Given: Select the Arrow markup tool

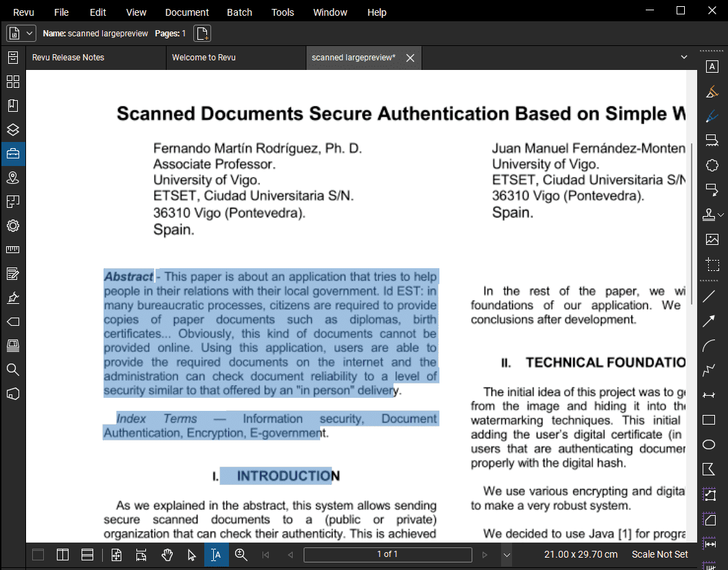Looking at the screenshot, I should tap(709, 321).
